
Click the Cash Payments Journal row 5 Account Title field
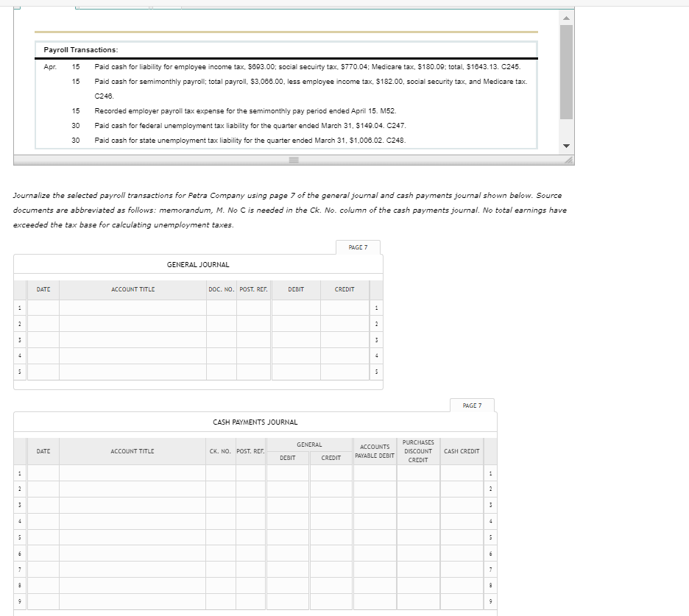click(x=132, y=537)
